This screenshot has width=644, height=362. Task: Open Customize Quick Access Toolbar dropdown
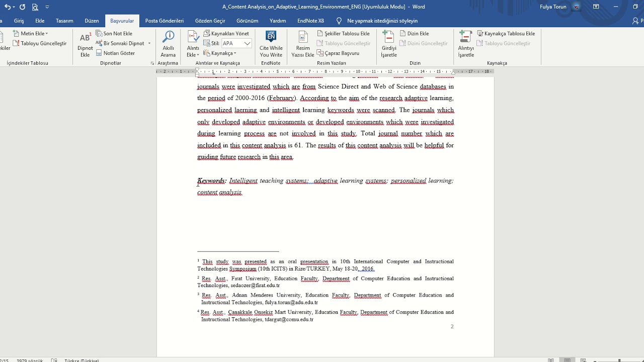pyautogui.click(x=47, y=7)
